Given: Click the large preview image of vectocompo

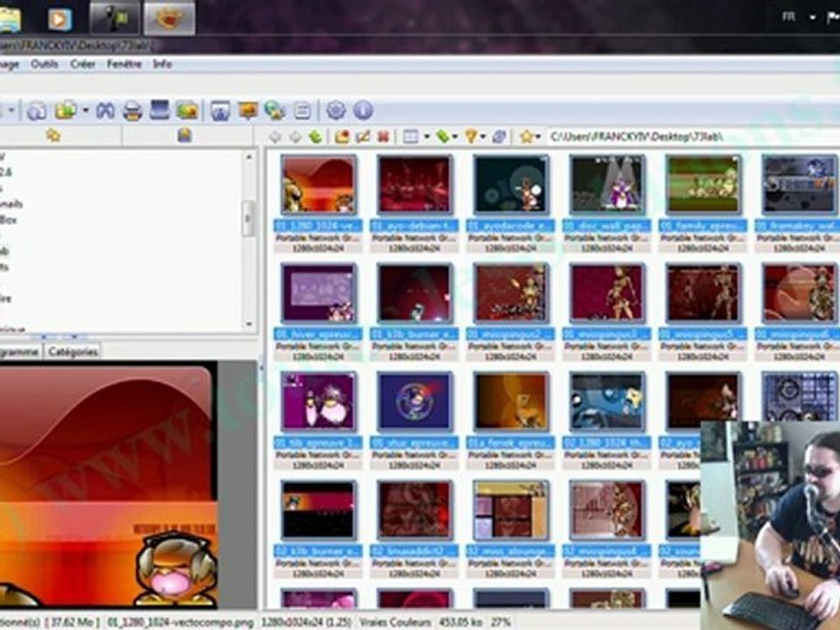Looking at the screenshot, I should (108, 485).
